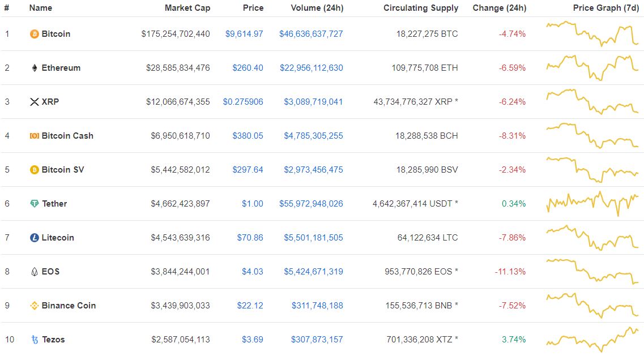Image resolution: width=644 pixels, height=356 pixels.
Task: Click Tezos volume $307,873,157
Action: pyautogui.click(x=317, y=340)
